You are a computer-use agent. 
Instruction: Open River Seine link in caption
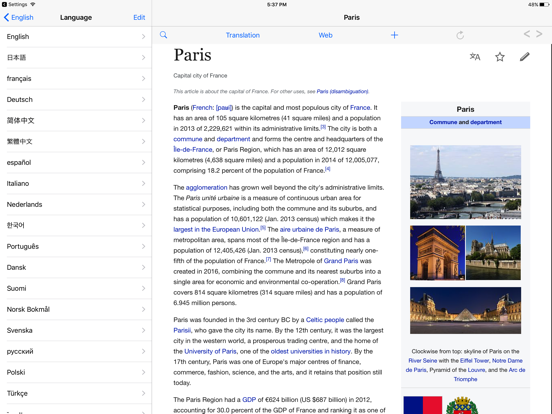tap(422, 360)
